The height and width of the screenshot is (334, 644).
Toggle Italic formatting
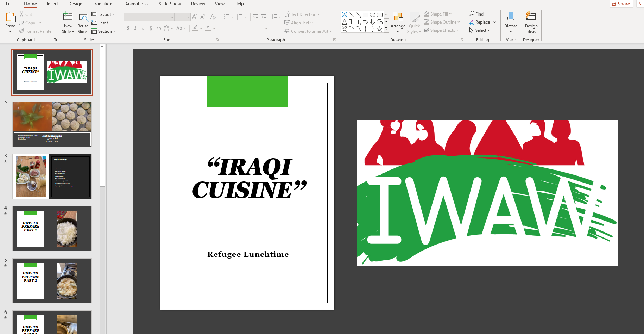[135, 28]
